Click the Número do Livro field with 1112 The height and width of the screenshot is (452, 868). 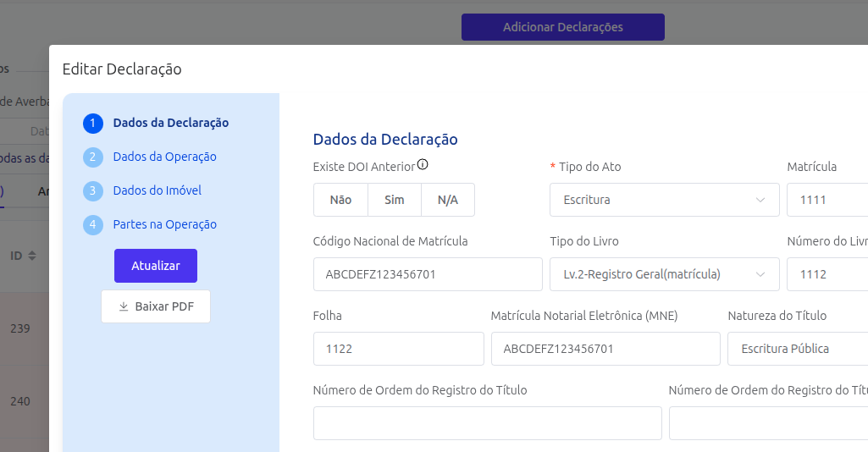coord(827,274)
